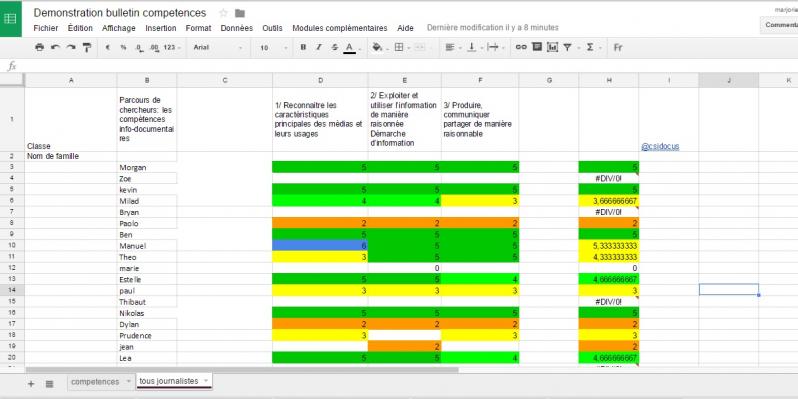Open the Outils menu

[272, 28]
